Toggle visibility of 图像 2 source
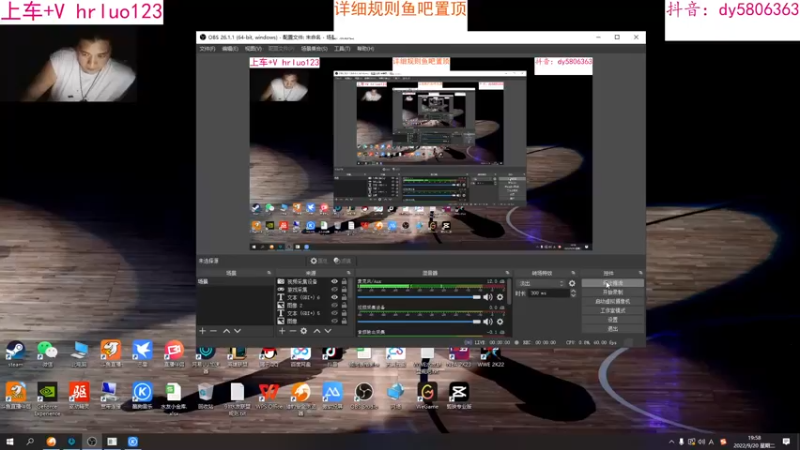Image resolution: width=800 pixels, height=450 pixels. tap(334, 305)
